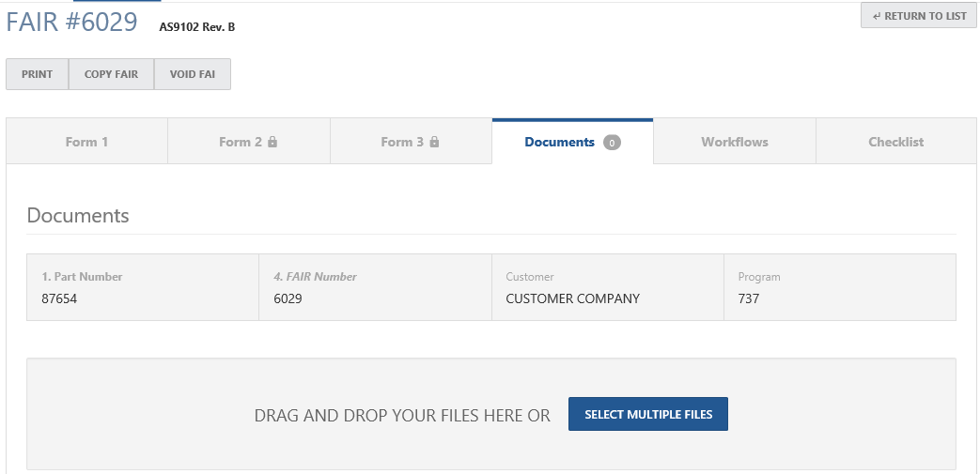Click the drag and drop files area
The width and height of the screenshot is (980, 474).
coord(491,414)
